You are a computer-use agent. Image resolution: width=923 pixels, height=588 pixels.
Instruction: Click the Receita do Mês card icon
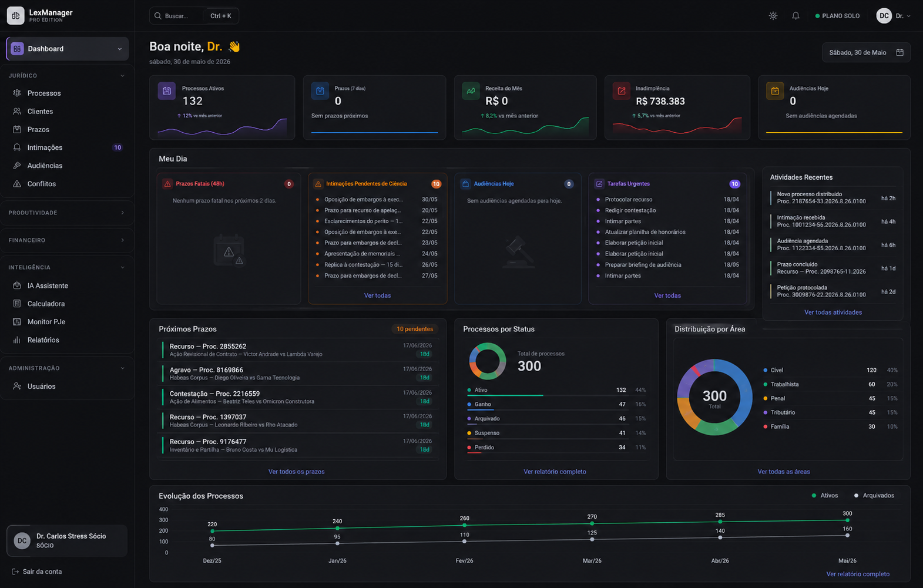[471, 91]
